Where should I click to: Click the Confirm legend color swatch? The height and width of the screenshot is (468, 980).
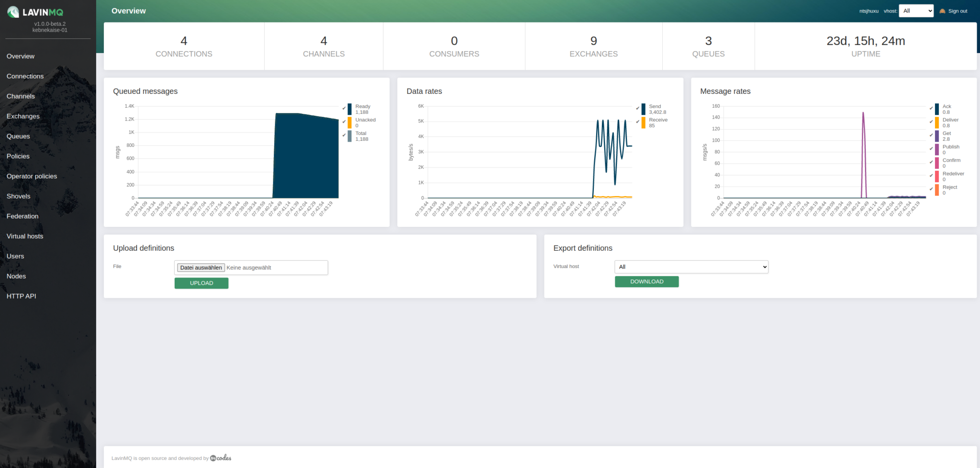click(937, 163)
